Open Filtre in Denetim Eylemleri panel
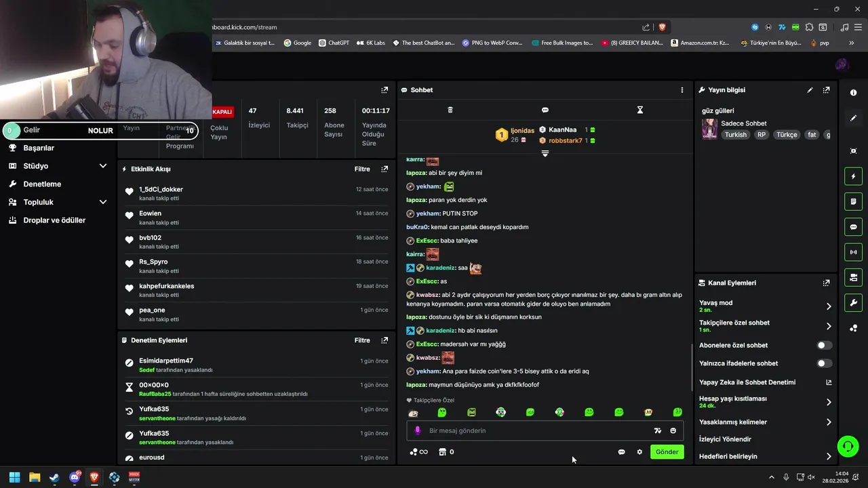This screenshot has height=488, width=868. point(362,340)
